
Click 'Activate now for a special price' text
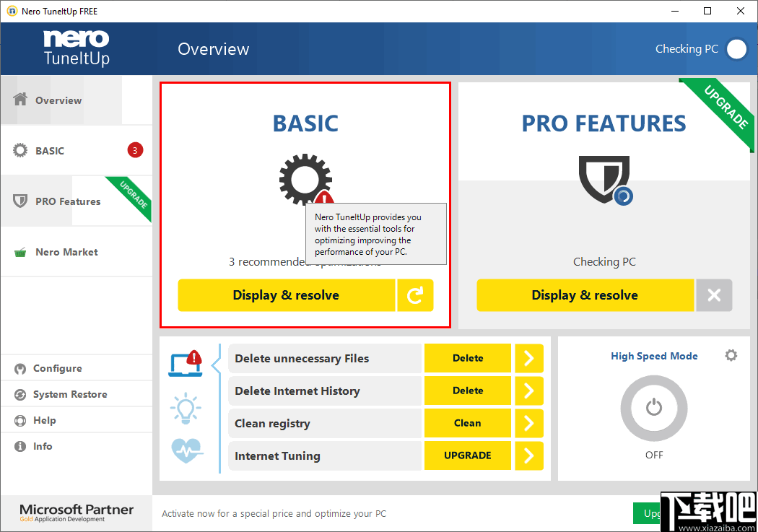click(274, 513)
